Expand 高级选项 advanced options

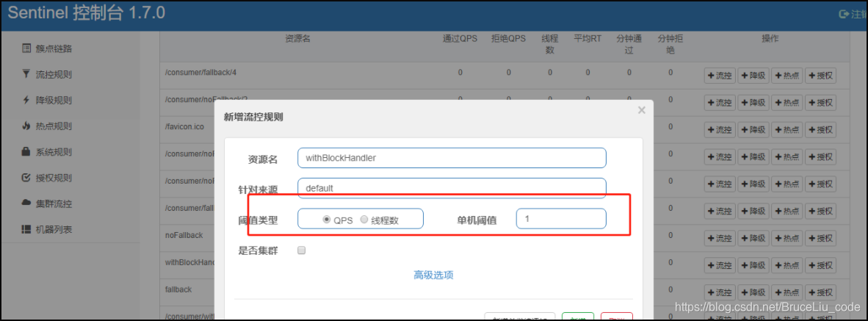[x=434, y=275]
